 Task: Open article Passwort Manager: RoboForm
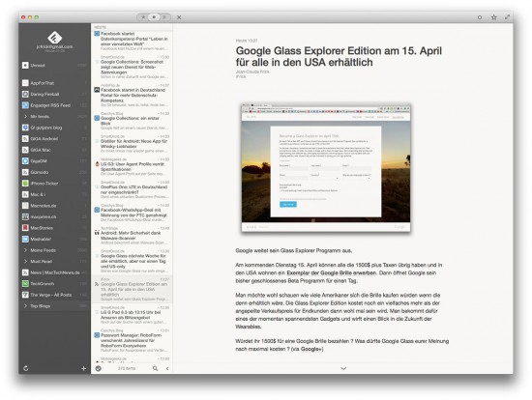click(132, 340)
